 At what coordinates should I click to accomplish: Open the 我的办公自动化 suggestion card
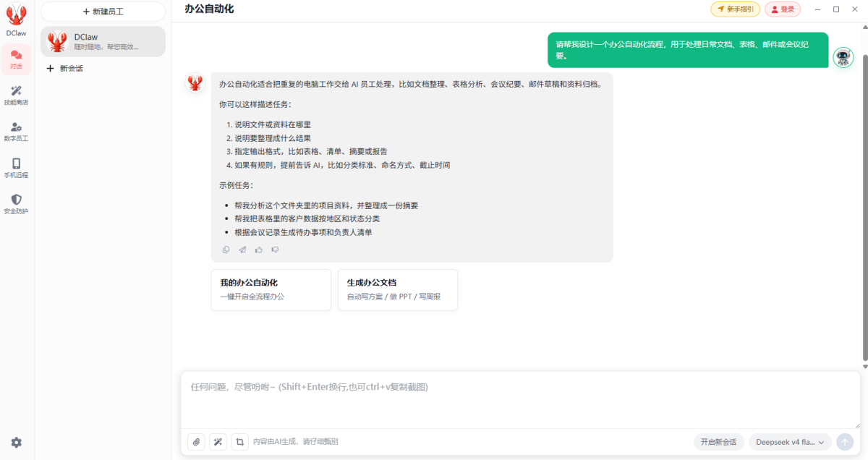click(271, 289)
